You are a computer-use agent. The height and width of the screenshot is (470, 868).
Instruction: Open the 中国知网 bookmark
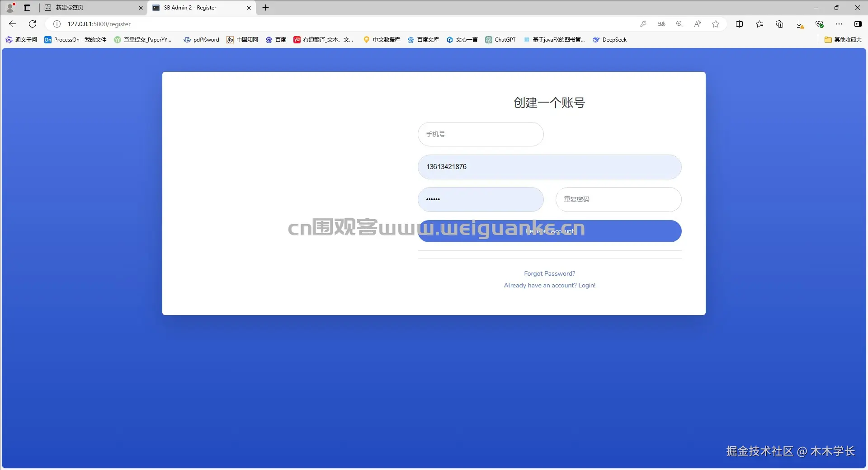pyautogui.click(x=242, y=40)
